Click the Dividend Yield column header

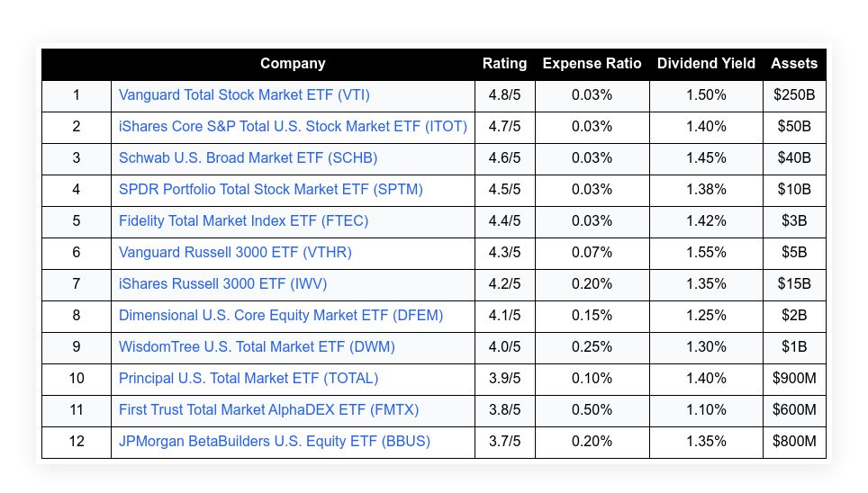click(706, 63)
